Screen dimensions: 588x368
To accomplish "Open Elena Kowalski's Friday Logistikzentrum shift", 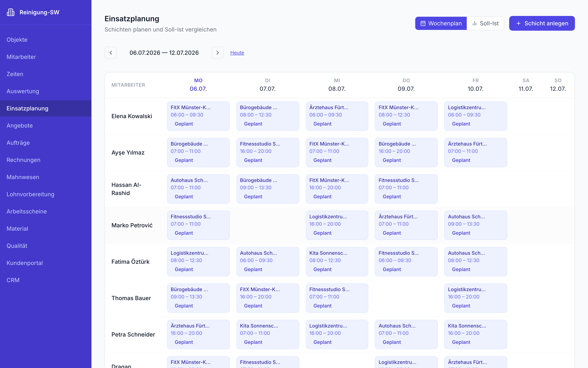I will click(x=476, y=116).
